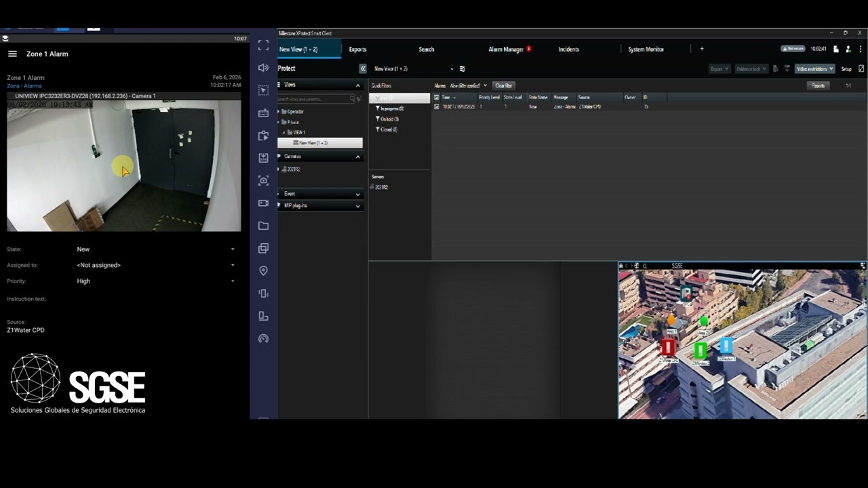Expand the Operator folder in views tree
Screen dimensions: 868x488
279,111
